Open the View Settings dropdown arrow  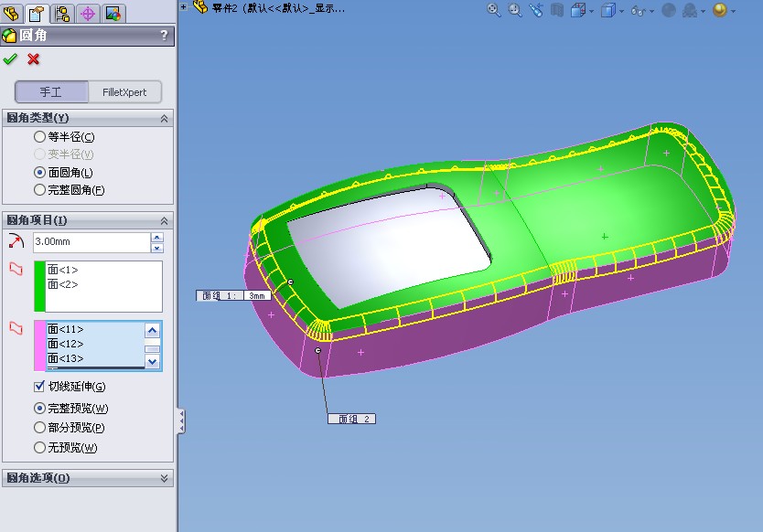[x=733, y=11]
